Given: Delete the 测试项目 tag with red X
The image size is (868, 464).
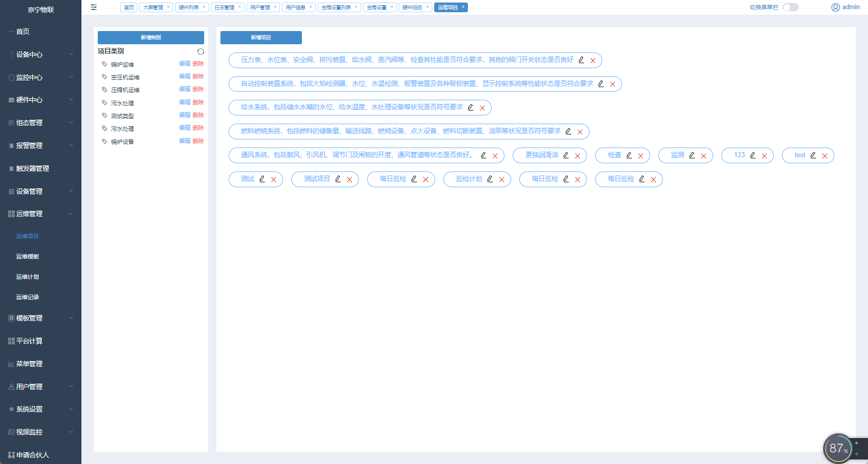Looking at the screenshot, I should tap(349, 180).
